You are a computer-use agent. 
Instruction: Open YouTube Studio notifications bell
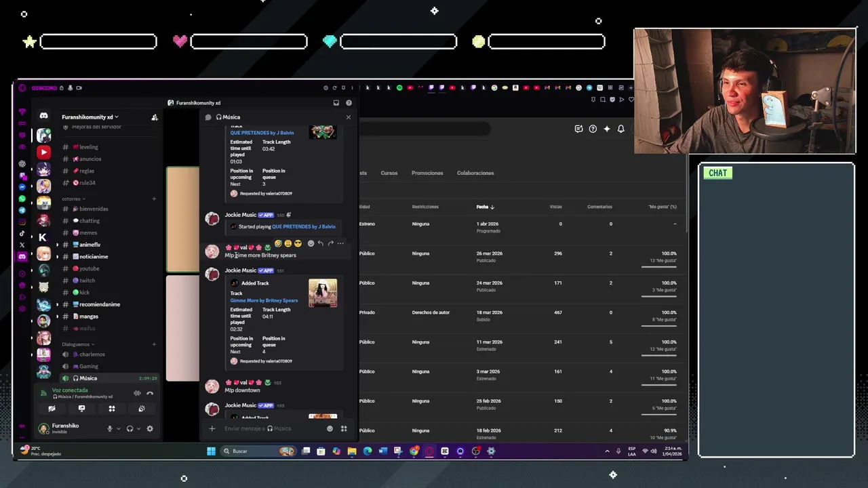[620, 129]
